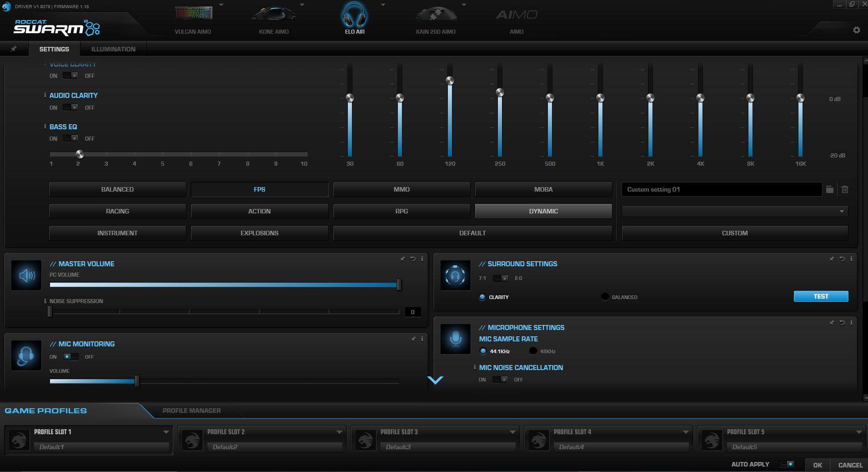This screenshot has width=868, height=472.
Task: Click the Kain 200 AIMO mouse icon
Action: (436, 14)
